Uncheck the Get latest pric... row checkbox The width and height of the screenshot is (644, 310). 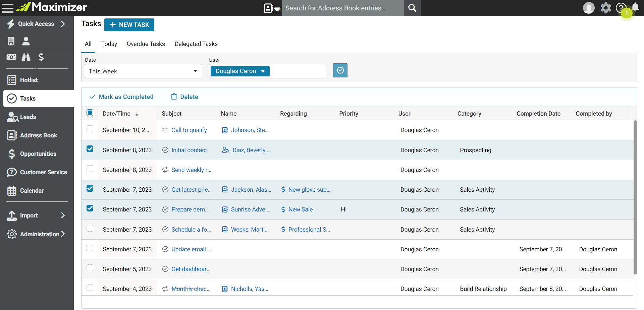coord(90,188)
